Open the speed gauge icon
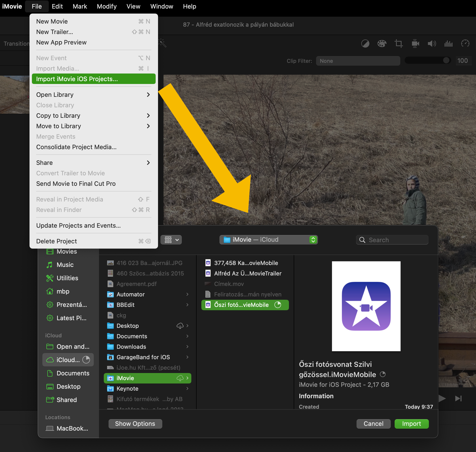The width and height of the screenshot is (476, 452). tap(465, 44)
